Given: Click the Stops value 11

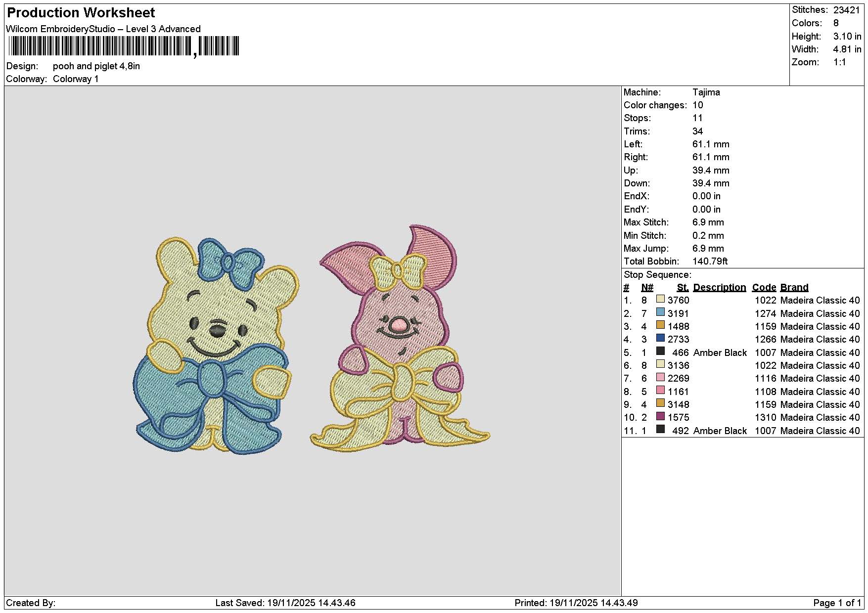Looking at the screenshot, I should (x=697, y=118).
